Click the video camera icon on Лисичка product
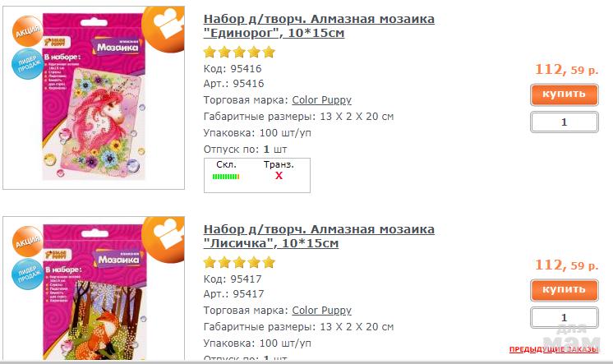The image size is (613, 364). [x=164, y=239]
